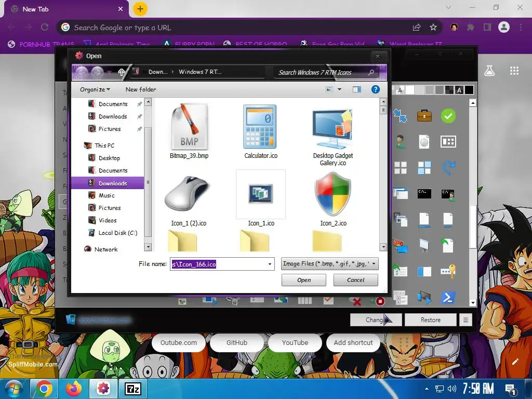
Task: Select the green checkmark icon in grid
Action: 448,116
